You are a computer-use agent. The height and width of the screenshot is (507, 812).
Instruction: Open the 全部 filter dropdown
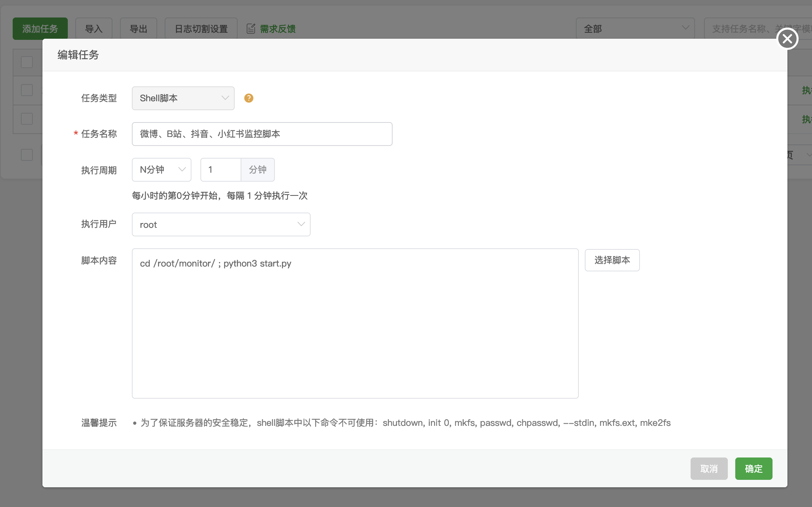(635, 28)
